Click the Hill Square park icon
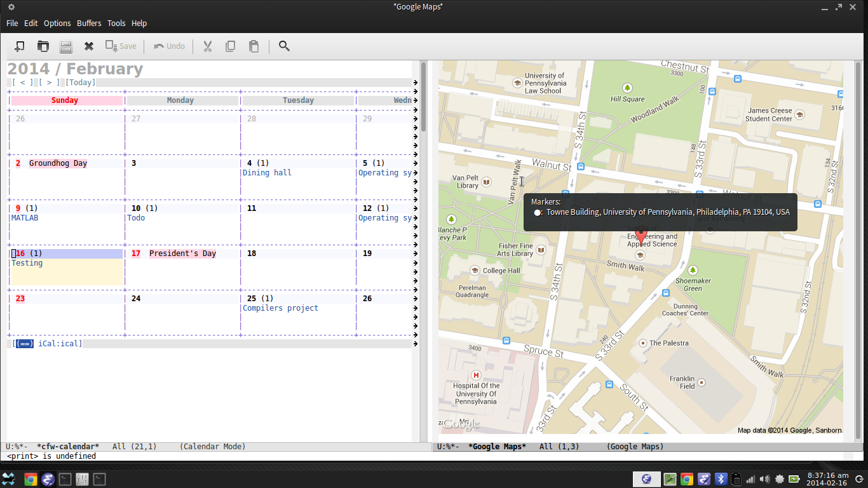Screen dimensions: 868x488 pyautogui.click(x=627, y=88)
